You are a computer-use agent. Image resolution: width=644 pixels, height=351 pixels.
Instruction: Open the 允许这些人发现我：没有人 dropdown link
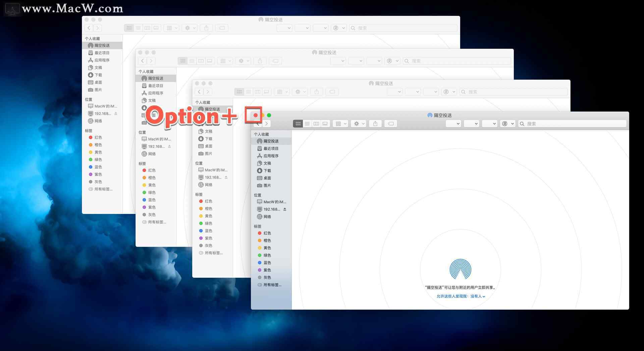pyautogui.click(x=461, y=296)
